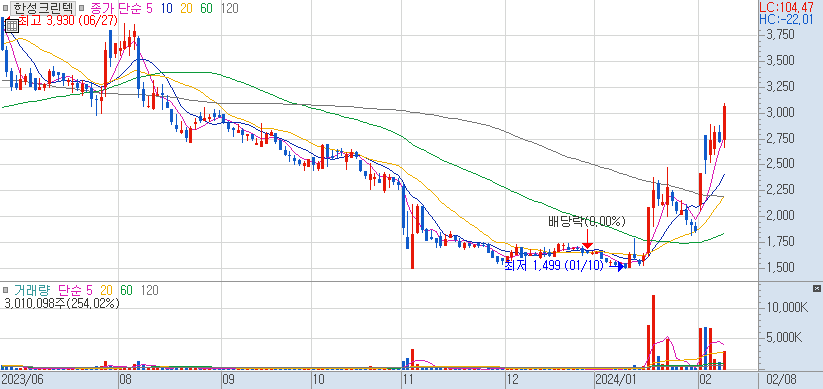Click the 배당락(0.00%) ex-dividend label
Viewport: 823px width, 389px height.
[587, 221]
